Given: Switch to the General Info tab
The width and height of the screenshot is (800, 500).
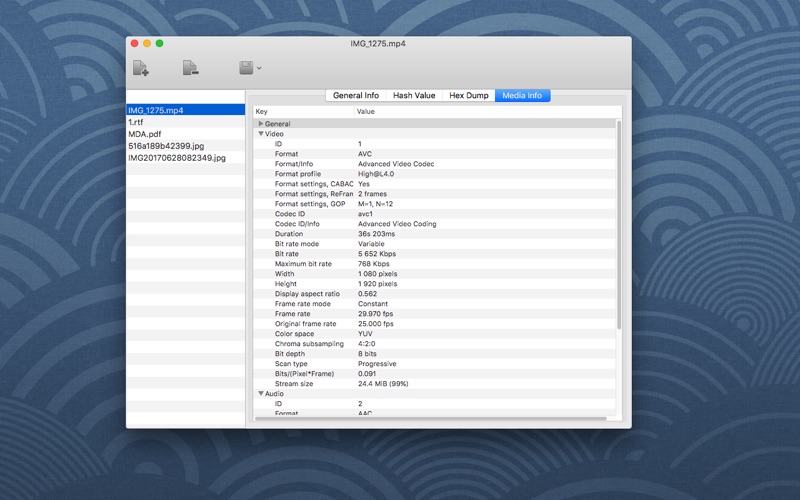Looking at the screenshot, I should 356,95.
